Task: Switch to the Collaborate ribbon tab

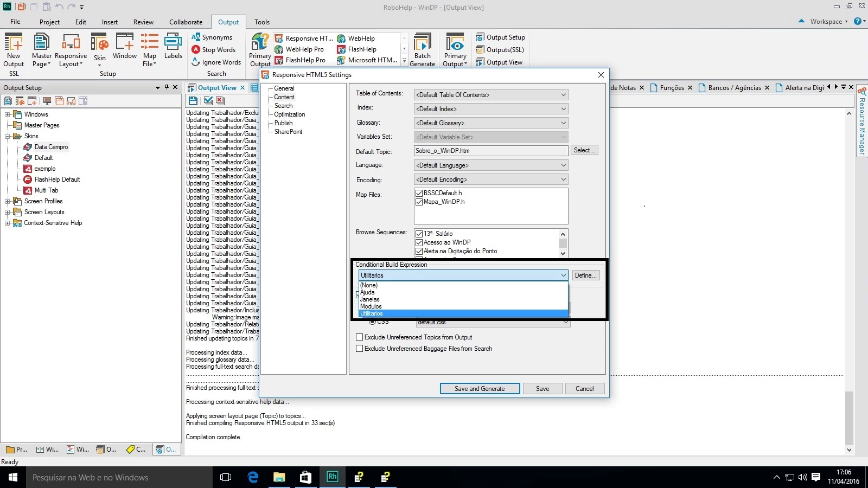Action: 186,22
